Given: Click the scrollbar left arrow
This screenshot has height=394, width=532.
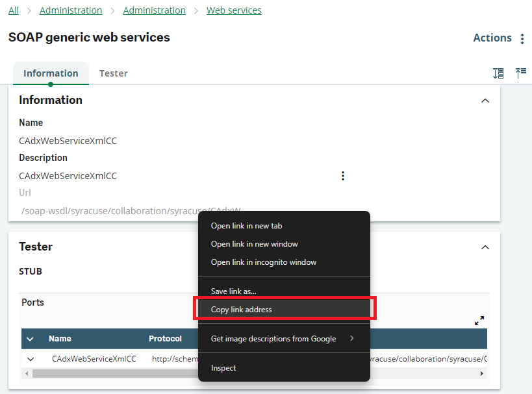Looking at the screenshot, I should tap(27, 373).
